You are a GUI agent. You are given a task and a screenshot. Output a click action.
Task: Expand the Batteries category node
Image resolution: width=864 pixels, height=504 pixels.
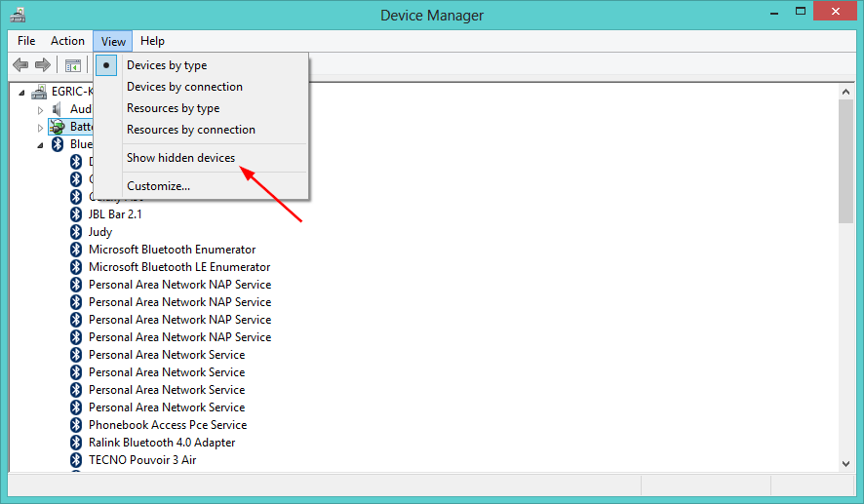40,128
